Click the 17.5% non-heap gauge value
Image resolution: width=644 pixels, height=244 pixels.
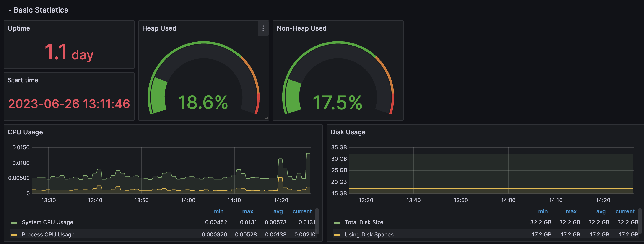(338, 102)
